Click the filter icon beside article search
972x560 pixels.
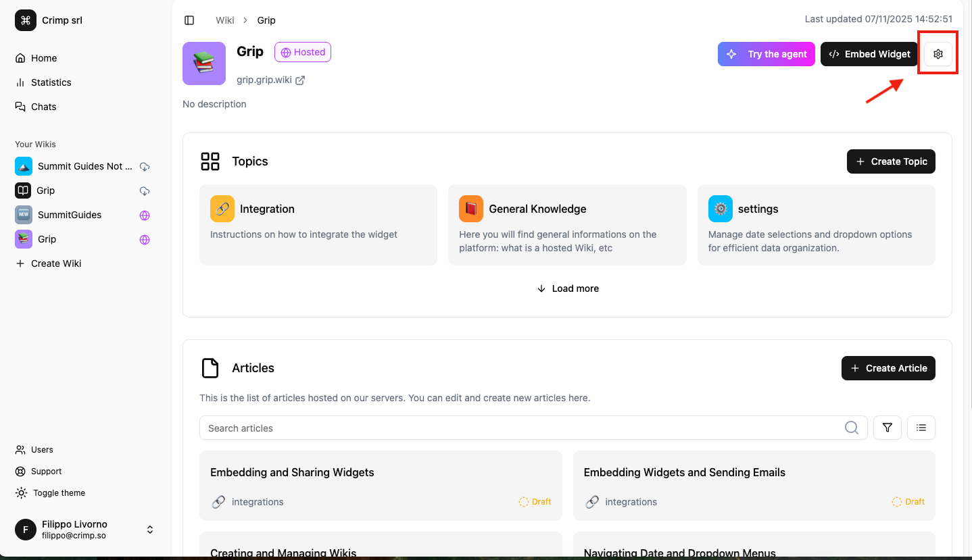tap(887, 428)
